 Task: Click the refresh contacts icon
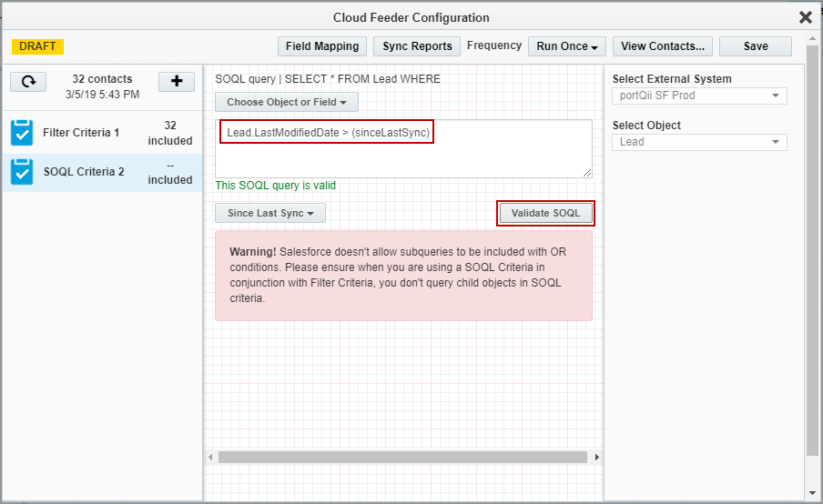click(x=28, y=82)
